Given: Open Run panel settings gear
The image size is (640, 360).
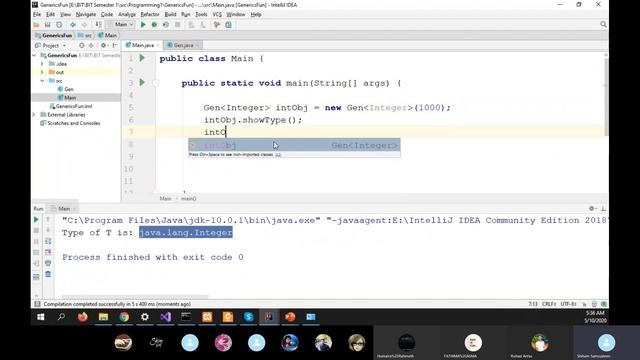Looking at the screenshot, I should [592, 209].
